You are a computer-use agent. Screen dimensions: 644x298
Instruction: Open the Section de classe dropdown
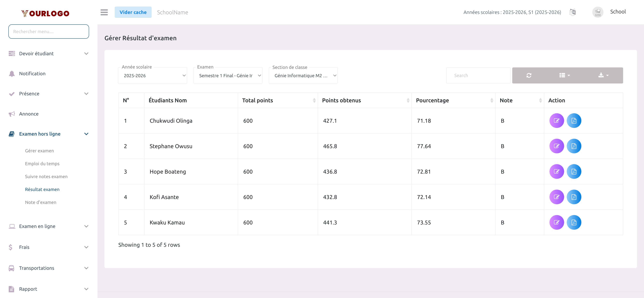point(303,76)
